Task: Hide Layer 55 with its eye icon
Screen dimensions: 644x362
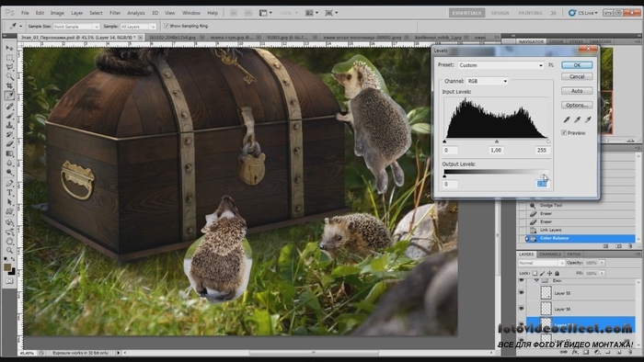Action: coord(522,293)
